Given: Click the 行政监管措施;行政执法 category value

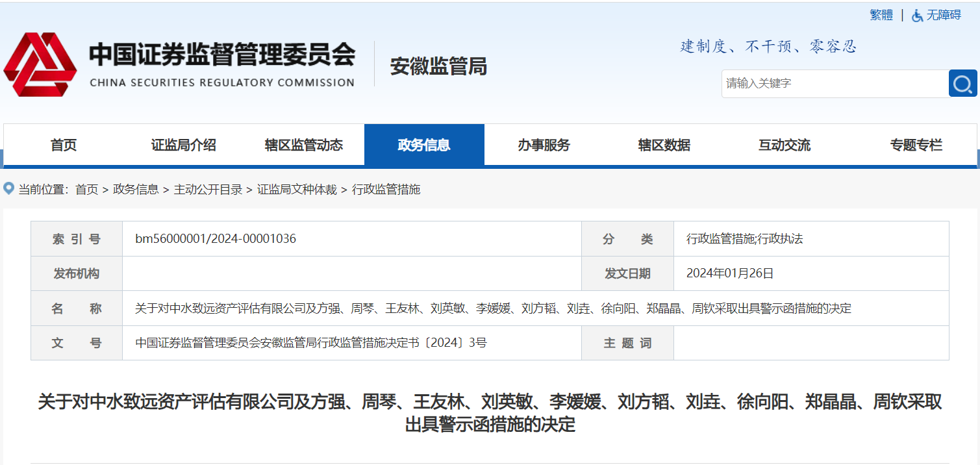Looking at the screenshot, I should pyautogui.click(x=744, y=239).
